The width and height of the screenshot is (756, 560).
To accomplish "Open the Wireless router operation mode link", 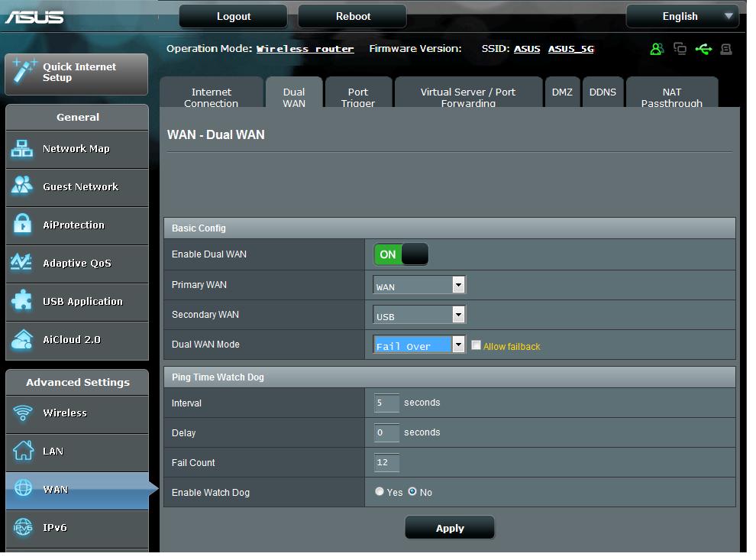I will pos(305,49).
